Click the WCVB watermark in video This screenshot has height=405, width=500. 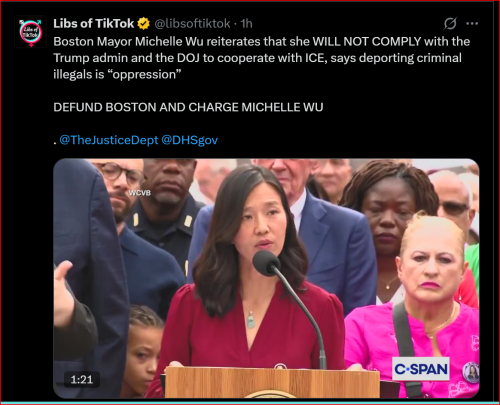(x=140, y=193)
